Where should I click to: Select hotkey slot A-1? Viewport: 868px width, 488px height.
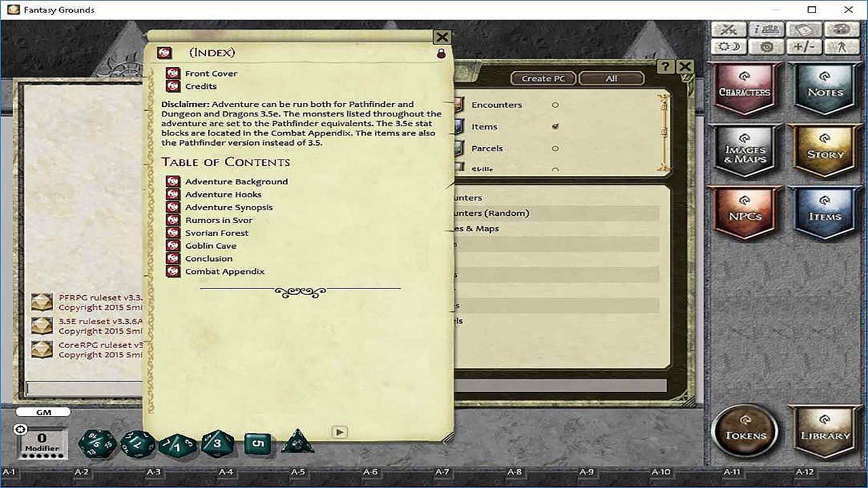[x=9, y=472]
